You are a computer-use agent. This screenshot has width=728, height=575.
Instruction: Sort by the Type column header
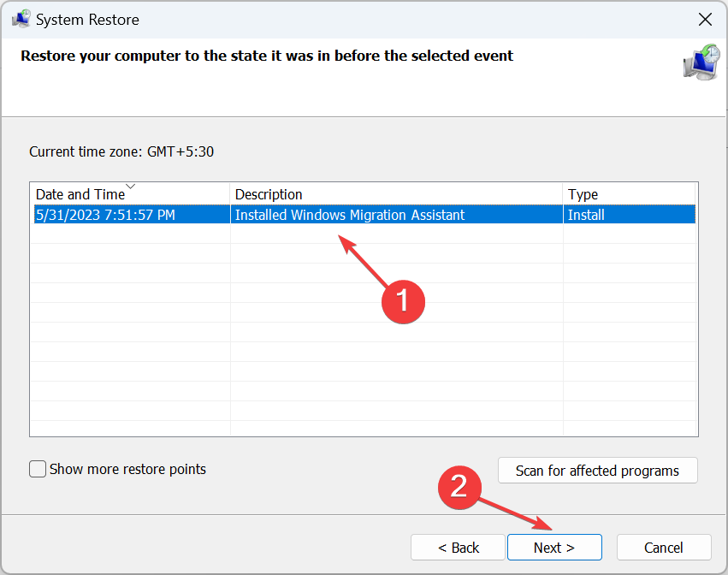(x=629, y=194)
